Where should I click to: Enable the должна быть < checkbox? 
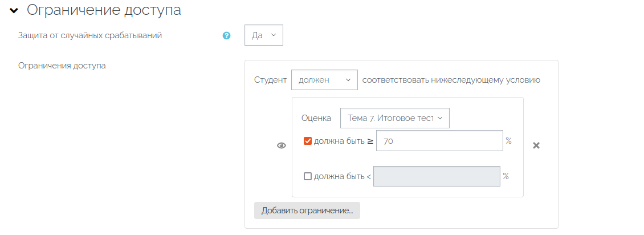pyautogui.click(x=308, y=176)
